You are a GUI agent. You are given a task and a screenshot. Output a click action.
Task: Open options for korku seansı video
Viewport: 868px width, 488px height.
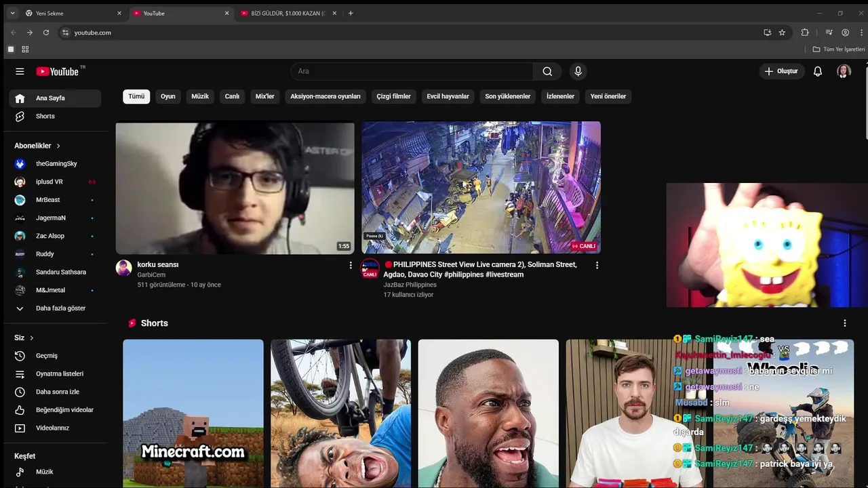pos(351,265)
